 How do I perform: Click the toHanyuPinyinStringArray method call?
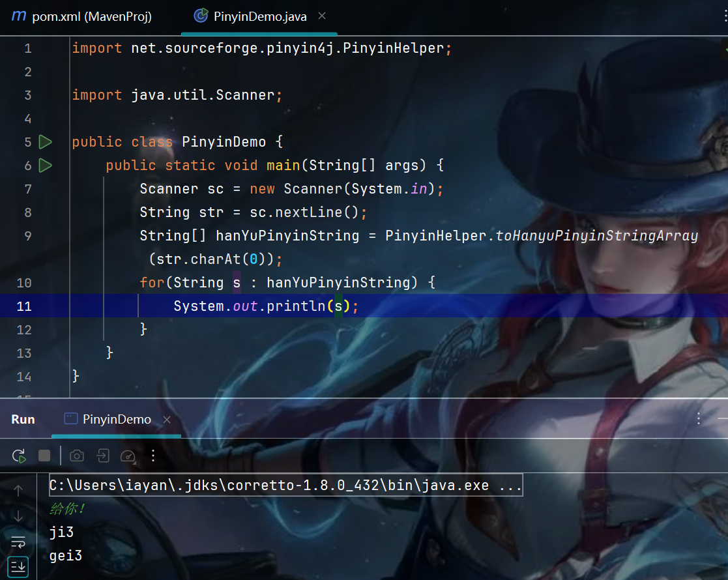[596, 236]
